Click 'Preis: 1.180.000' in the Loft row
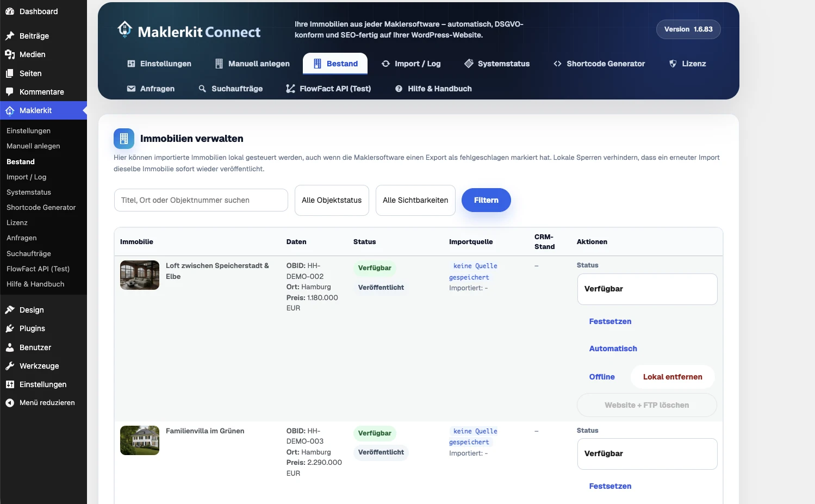This screenshot has height=504, width=815. click(x=312, y=298)
